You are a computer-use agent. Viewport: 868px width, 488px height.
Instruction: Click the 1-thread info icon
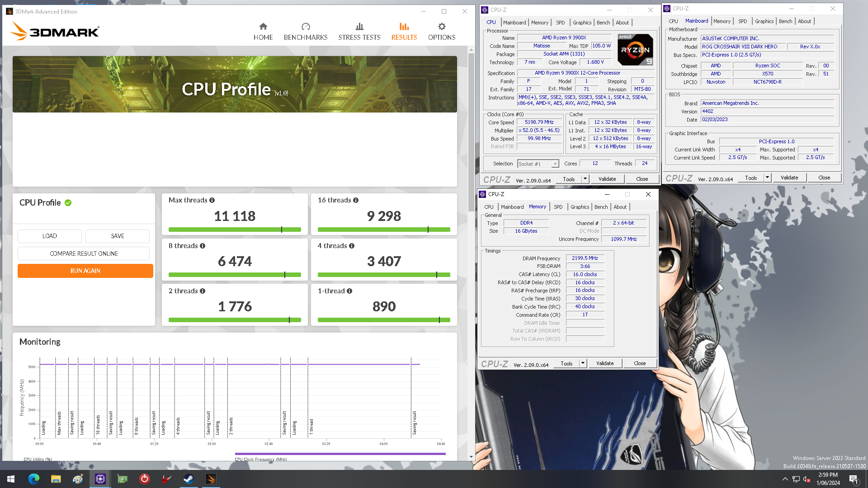tap(349, 291)
